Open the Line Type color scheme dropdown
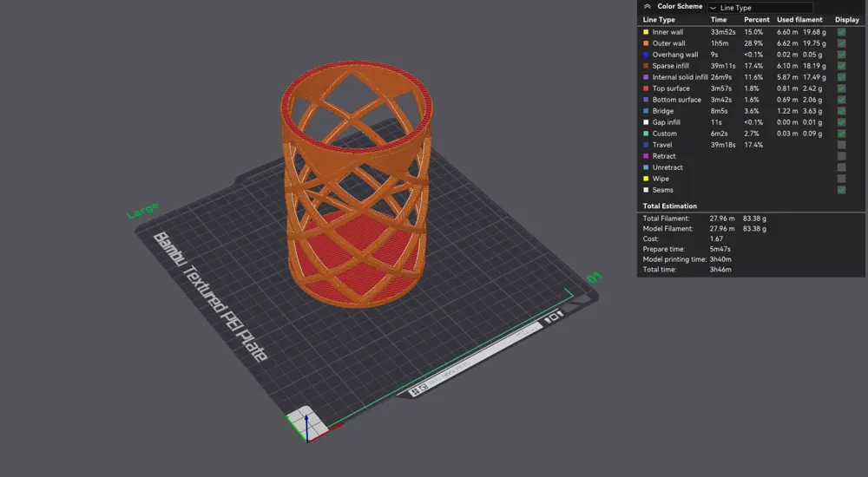Screen dimensions: 868x477 (x=760, y=8)
